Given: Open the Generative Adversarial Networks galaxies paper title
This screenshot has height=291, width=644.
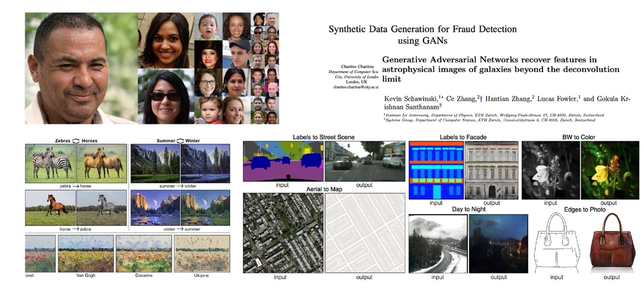Looking at the screenshot, I should click(501, 69).
